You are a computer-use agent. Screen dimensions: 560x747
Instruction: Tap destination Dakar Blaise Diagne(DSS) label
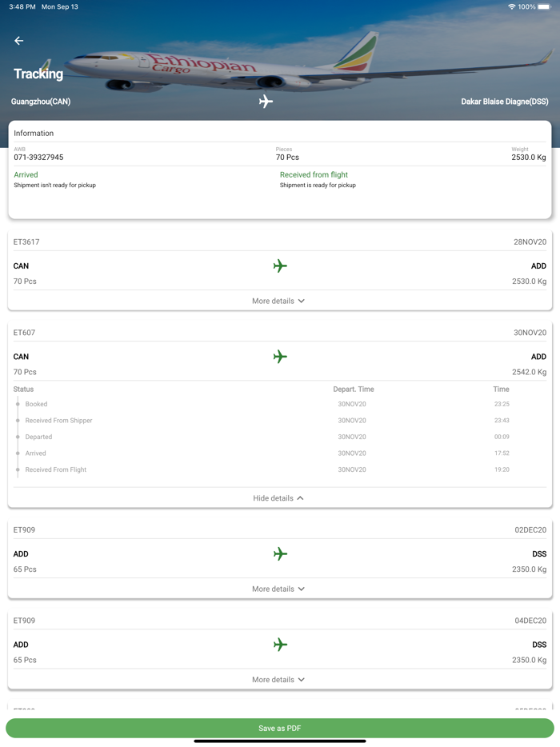click(505, 102)
